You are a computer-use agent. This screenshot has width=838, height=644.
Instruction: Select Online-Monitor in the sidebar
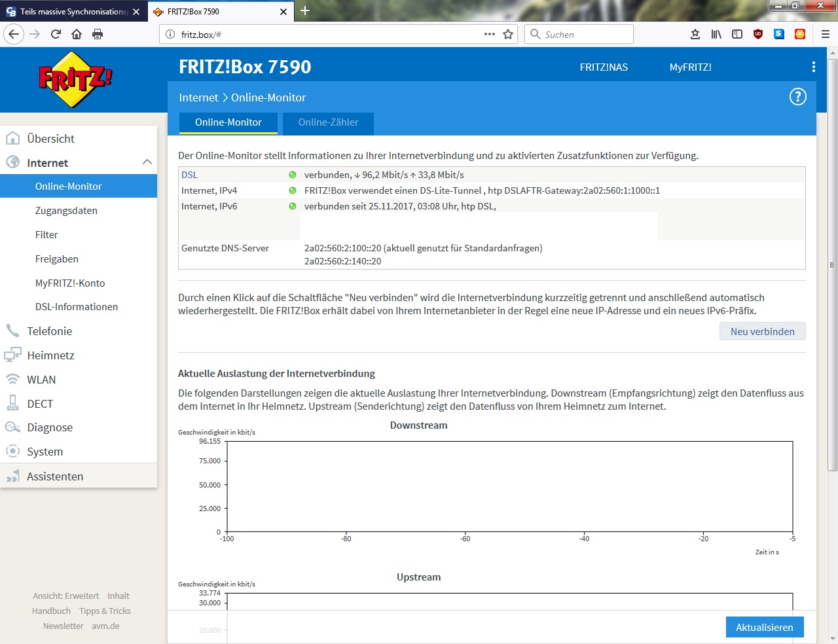pyautogui.click(x=79, y=187)
